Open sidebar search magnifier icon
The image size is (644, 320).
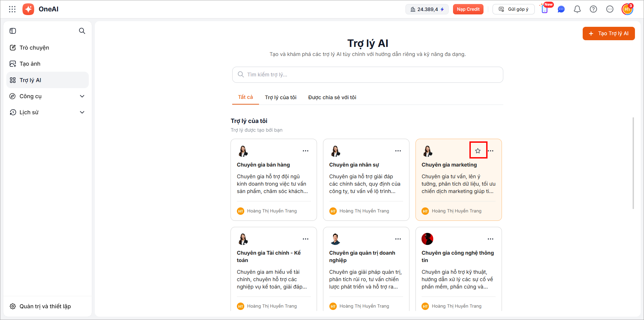[82, 31]
